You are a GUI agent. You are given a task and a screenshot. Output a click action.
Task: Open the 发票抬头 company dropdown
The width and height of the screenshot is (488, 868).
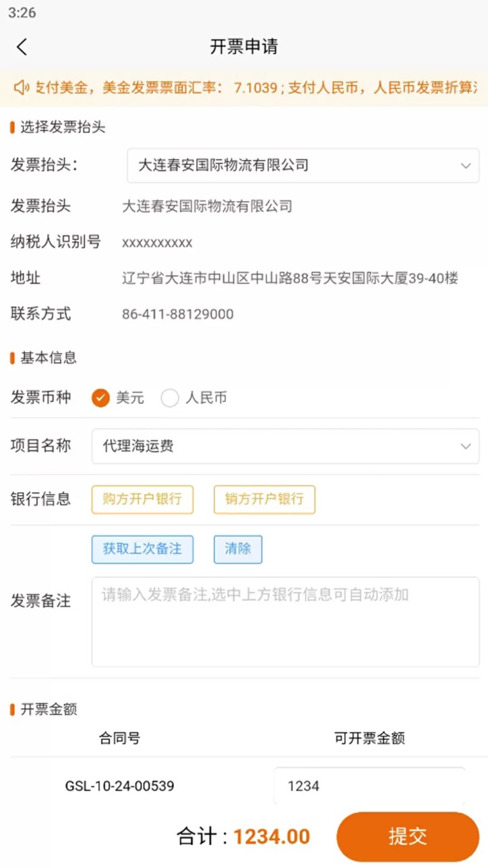point(302,165)
